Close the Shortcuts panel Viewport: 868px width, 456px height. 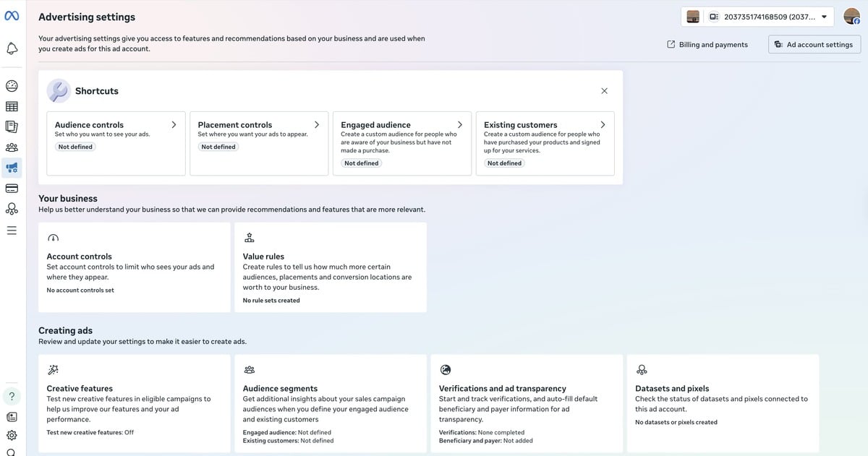604,91
